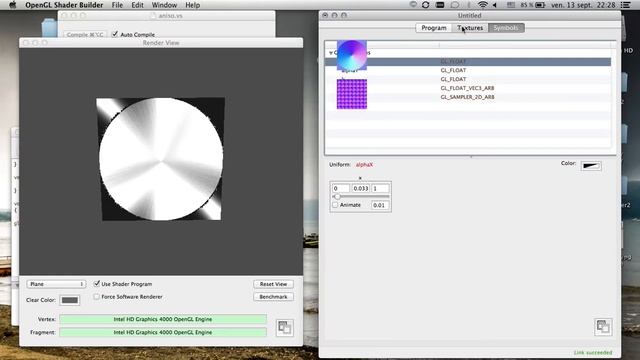Viewport: 640px width, 360px height.
Task: Click the alphaX uniform name label
Action: click(364, 164)
